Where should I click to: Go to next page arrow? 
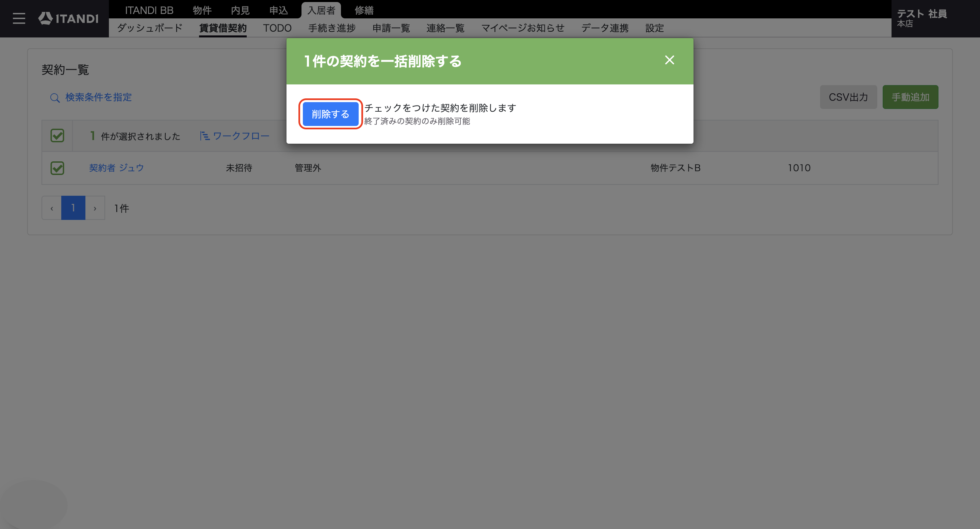[95, 208]
